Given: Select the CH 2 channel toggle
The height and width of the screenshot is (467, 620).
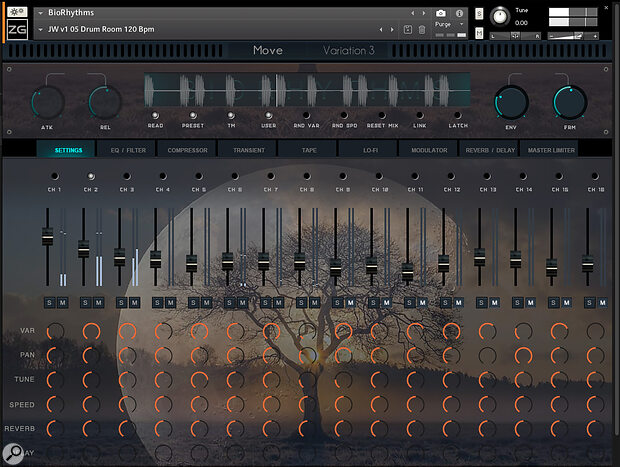Looking at the screenshot, I should [91, 176].
